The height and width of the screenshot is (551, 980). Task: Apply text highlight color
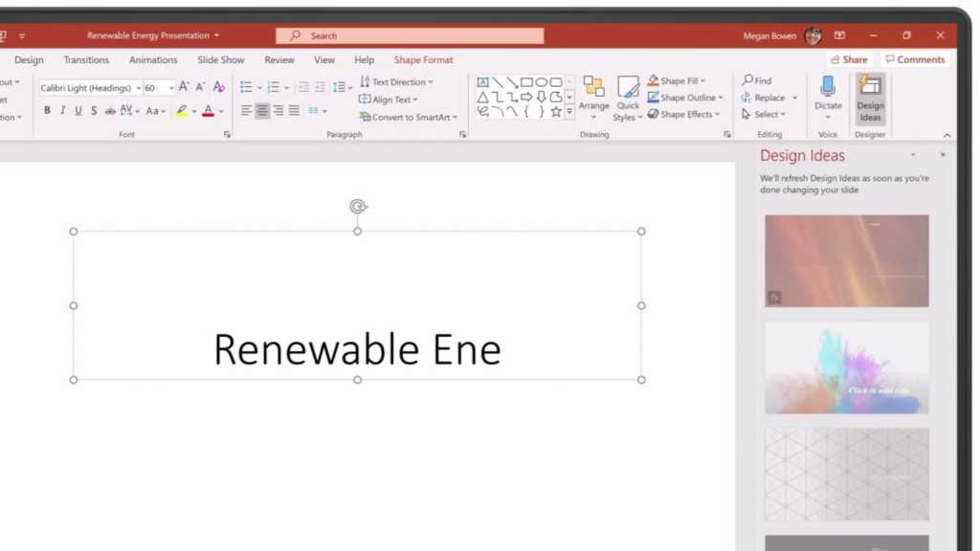181,111
